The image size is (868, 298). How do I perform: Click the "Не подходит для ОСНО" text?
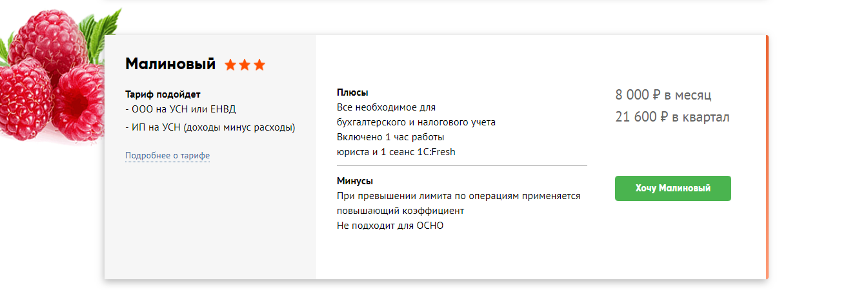coord(390,226)
